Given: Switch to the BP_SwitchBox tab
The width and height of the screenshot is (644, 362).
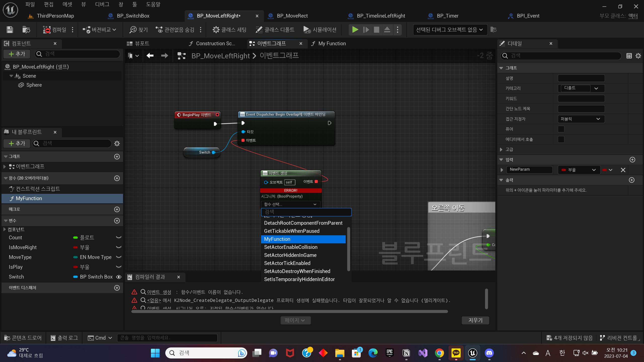Looking at the screenshot, I should click(133, 16).
